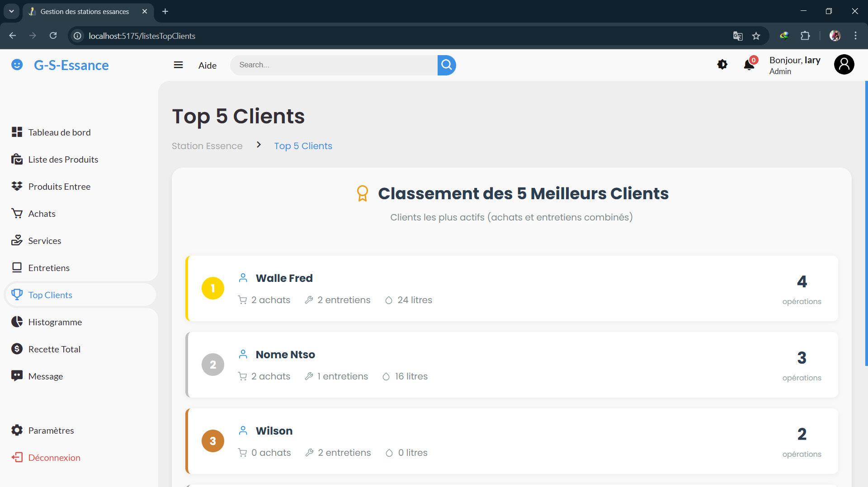Open the notifications bell
This screenshot has height=487, width=868.
coord(749,65)
